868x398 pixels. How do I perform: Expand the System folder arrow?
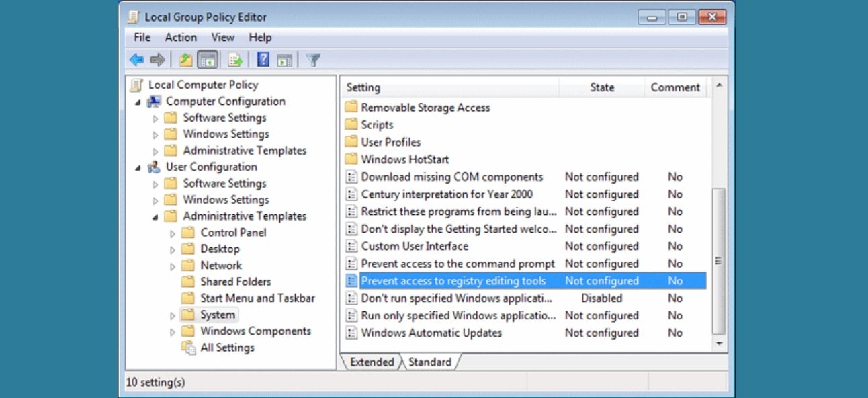pyautogui.click(x=172, y=314)
